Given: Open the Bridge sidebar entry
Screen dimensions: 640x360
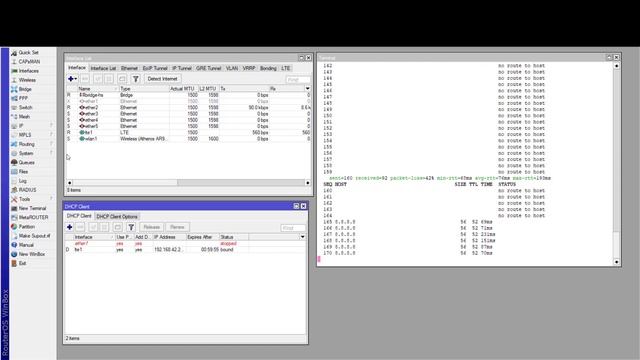Looking at the screenshot, I should pyautogui.click(x=25, y=89).
